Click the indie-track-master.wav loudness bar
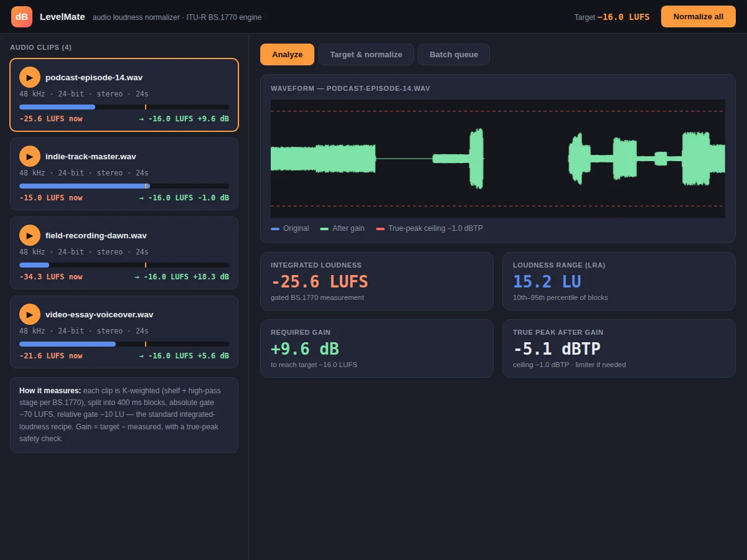The width and height of the screenshot is (747, 560). click(124, 186)
